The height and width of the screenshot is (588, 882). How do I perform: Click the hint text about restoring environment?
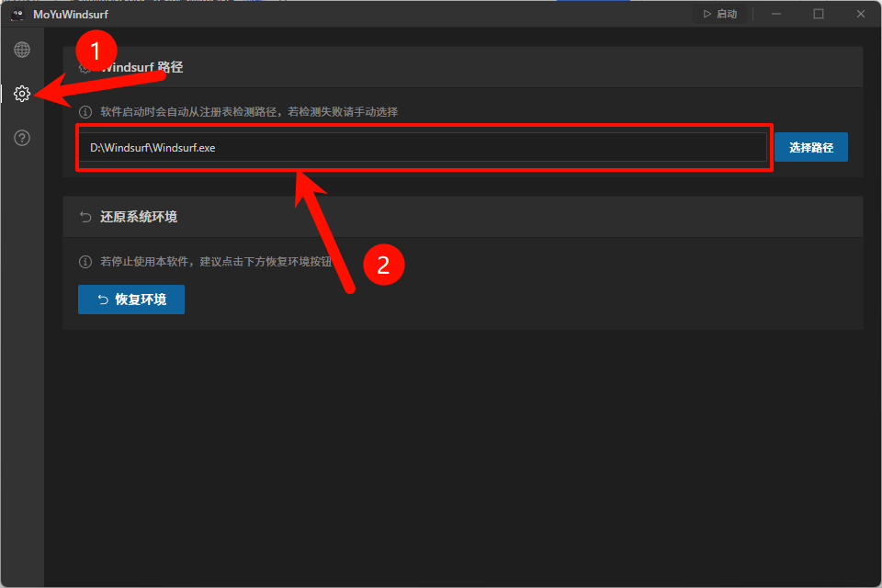[x=215, y=262]
